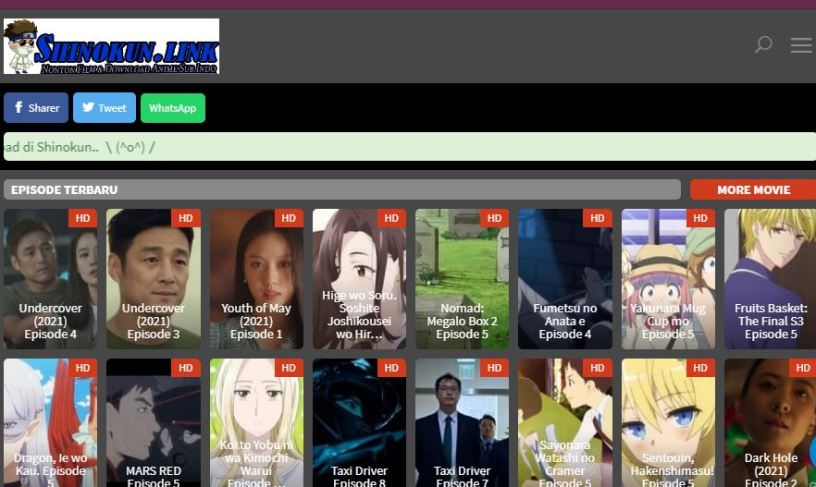This screenshot has height=487, width=816.
Task: Click the Shinokun.link site logo
Action: point(111,46)
